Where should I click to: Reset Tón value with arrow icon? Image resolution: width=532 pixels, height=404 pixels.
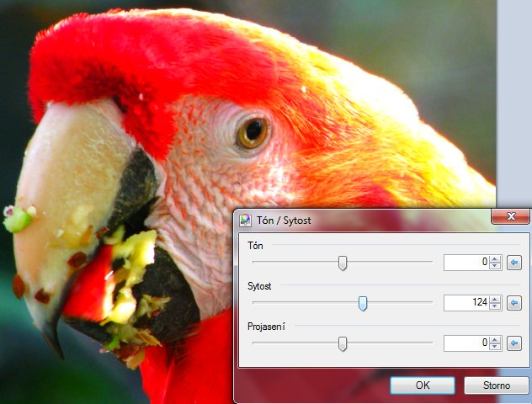514,263
